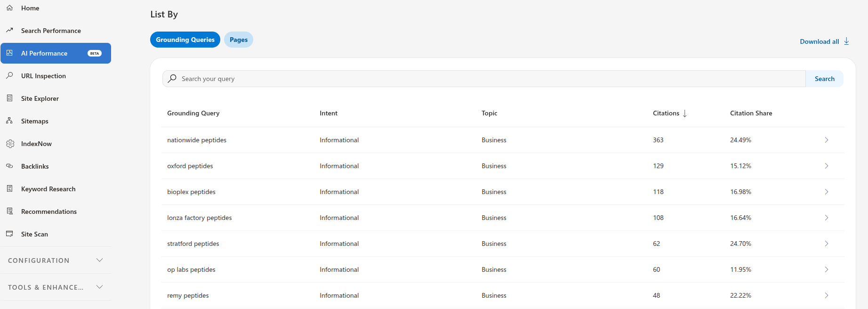Click the Search button
This screenshot has height=309, width=868.
(x=825, y=79)
